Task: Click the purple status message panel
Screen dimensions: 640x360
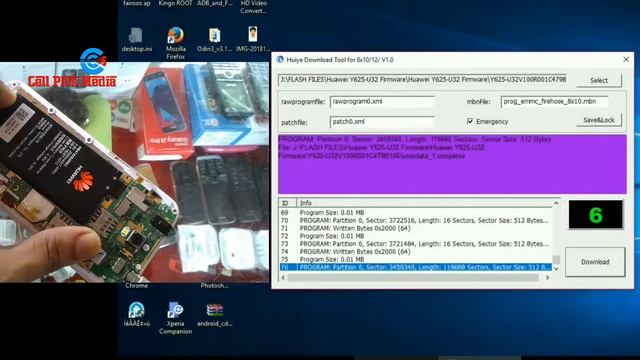Action: tap(452, 164)
